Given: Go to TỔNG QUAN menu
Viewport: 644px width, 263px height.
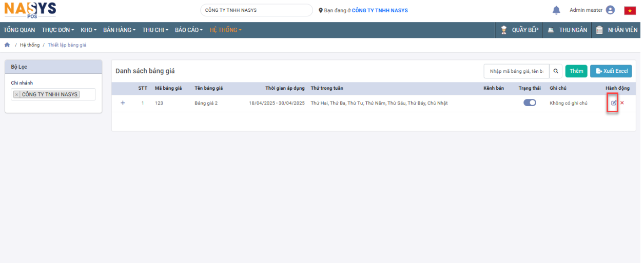Looking at the screenshot, I should pos(19,30).
